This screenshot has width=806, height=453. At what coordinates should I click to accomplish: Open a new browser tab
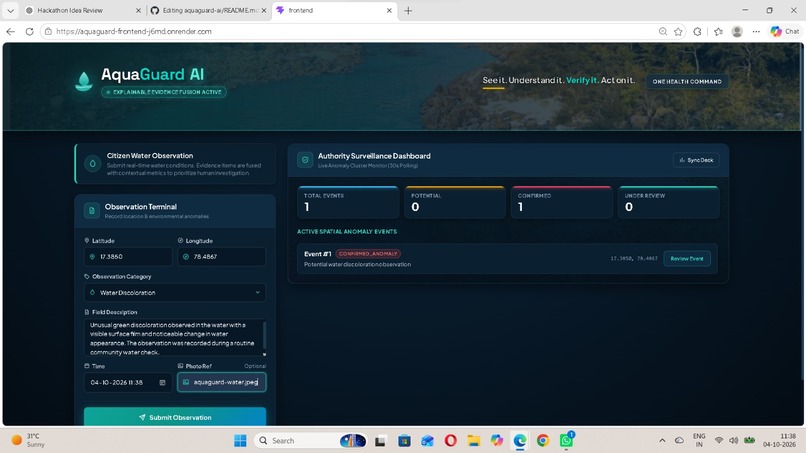408,10
